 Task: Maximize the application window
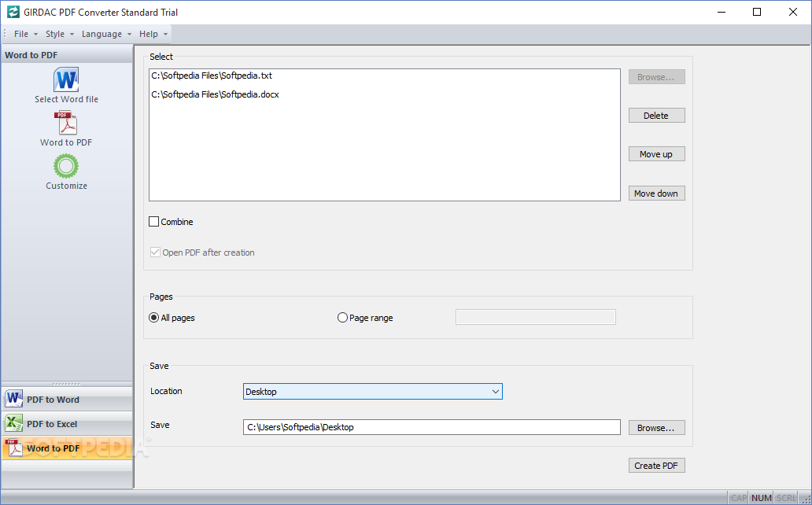(x=757, y=12)
